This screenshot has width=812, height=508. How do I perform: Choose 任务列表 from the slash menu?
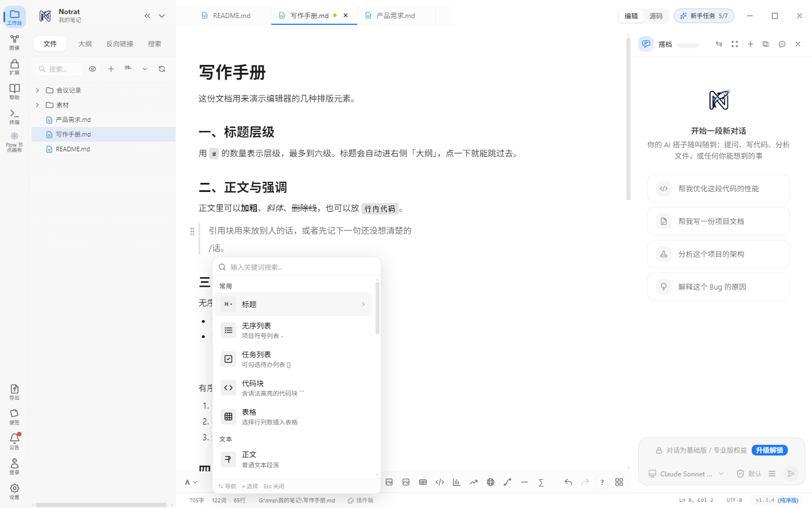click(293, 359)
